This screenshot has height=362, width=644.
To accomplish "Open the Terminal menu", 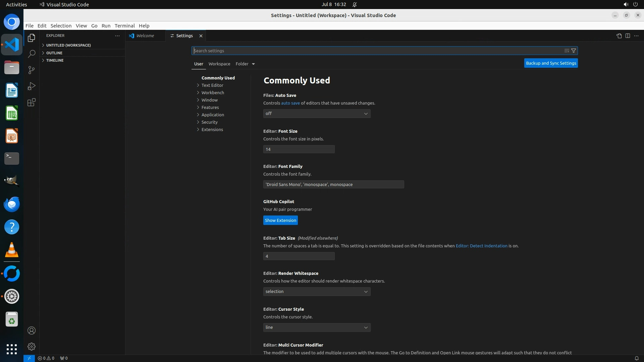I will click(x=124, y=26).
